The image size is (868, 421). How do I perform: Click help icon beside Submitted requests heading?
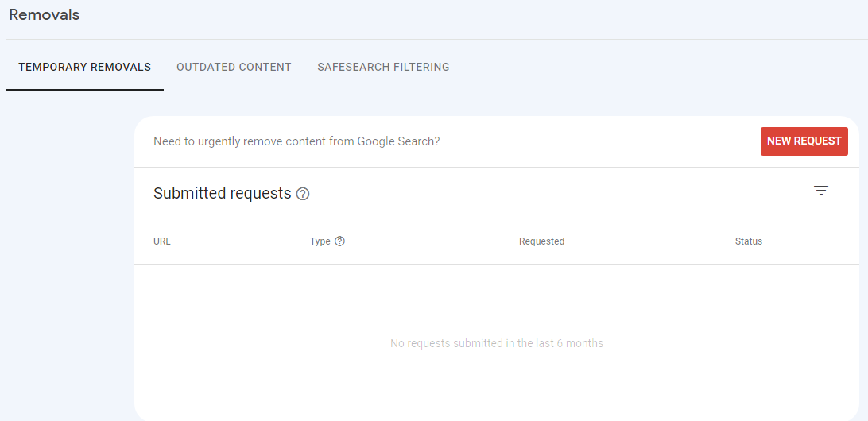click(x=303, y=194)
